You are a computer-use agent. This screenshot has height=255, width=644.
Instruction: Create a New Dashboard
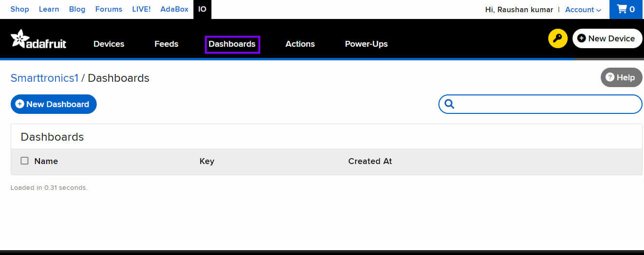pos(53,104)
